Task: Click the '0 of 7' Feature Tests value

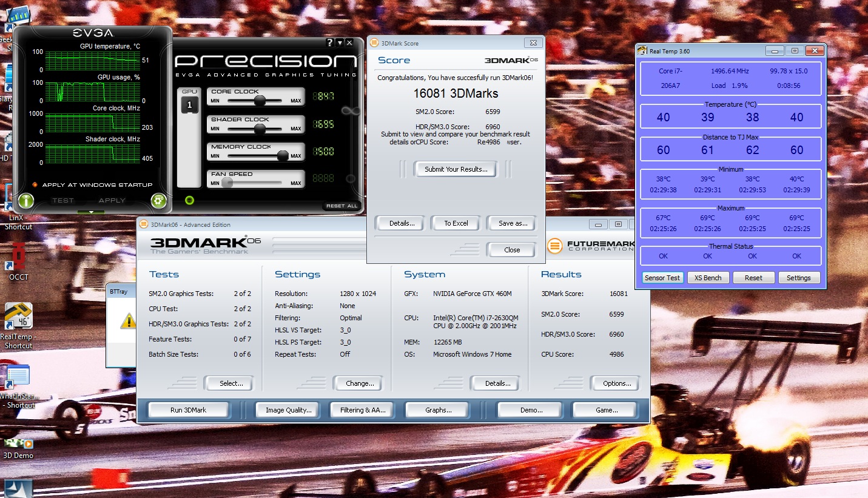Action: coord(242,339)
